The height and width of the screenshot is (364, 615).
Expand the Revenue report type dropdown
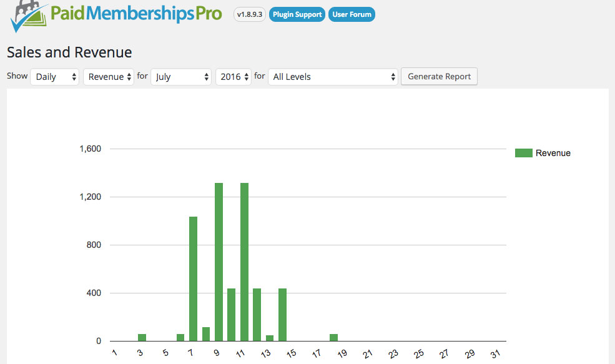tap(109, 77)
